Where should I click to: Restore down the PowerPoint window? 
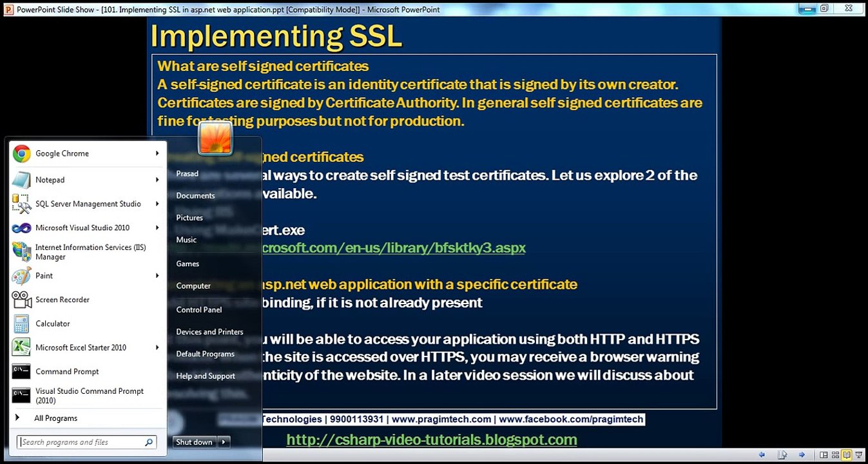[824, 8]
